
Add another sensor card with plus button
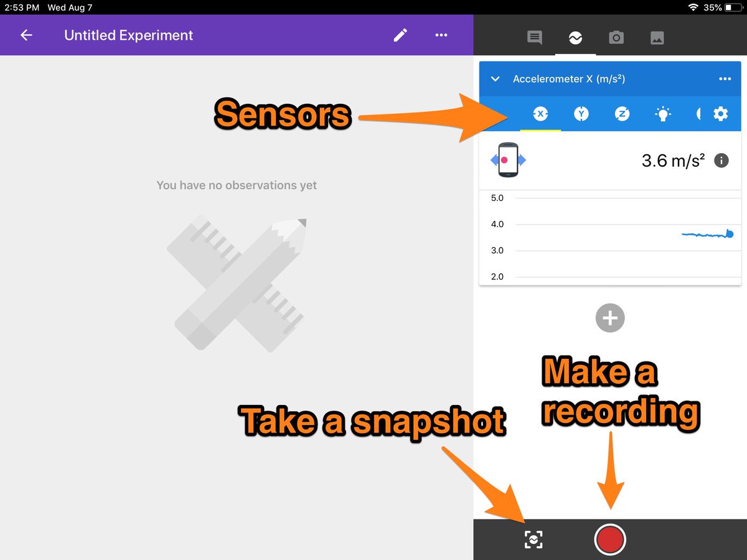click(610, 318)
